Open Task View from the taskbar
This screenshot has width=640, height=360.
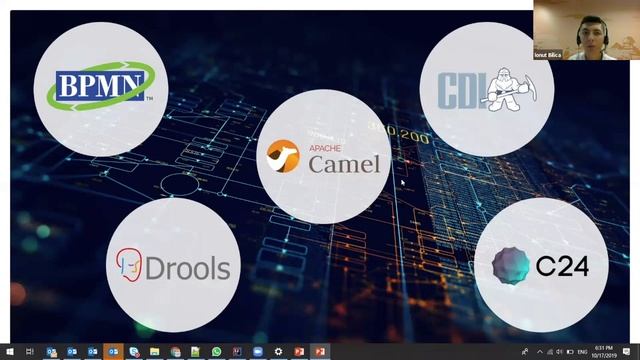[x=30, y=351]
